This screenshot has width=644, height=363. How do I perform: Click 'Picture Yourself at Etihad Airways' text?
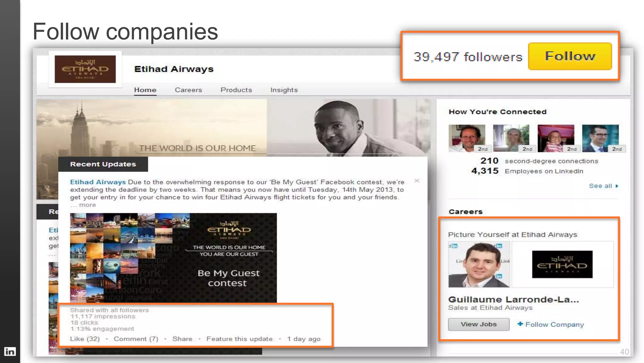513,235
